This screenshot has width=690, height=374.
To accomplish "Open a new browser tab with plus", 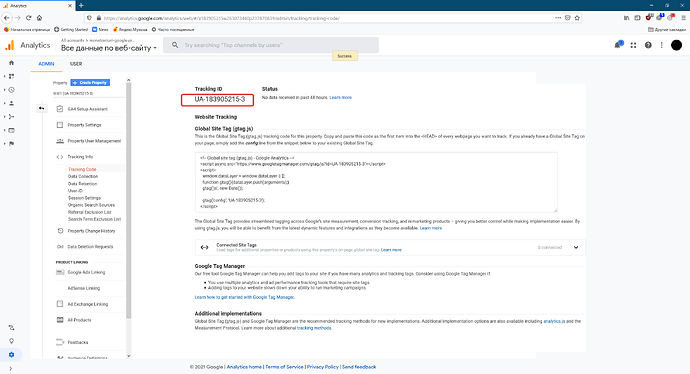I will click(81, 5).
